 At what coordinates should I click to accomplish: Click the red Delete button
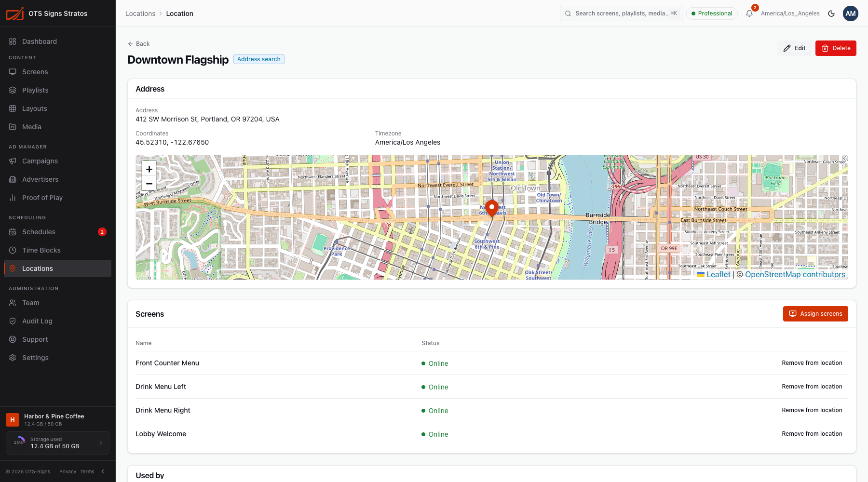pos(836,48)
